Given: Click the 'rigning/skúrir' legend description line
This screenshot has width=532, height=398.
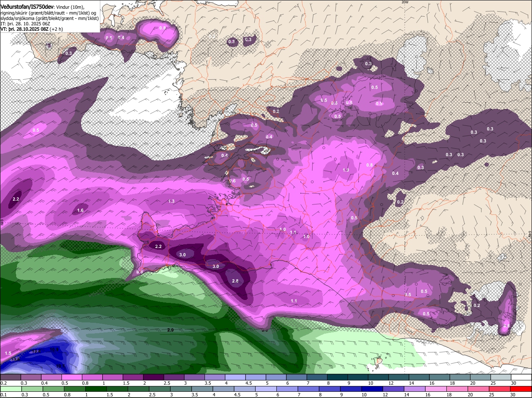Looking at the screenshot, I should [x=49, y=12].
